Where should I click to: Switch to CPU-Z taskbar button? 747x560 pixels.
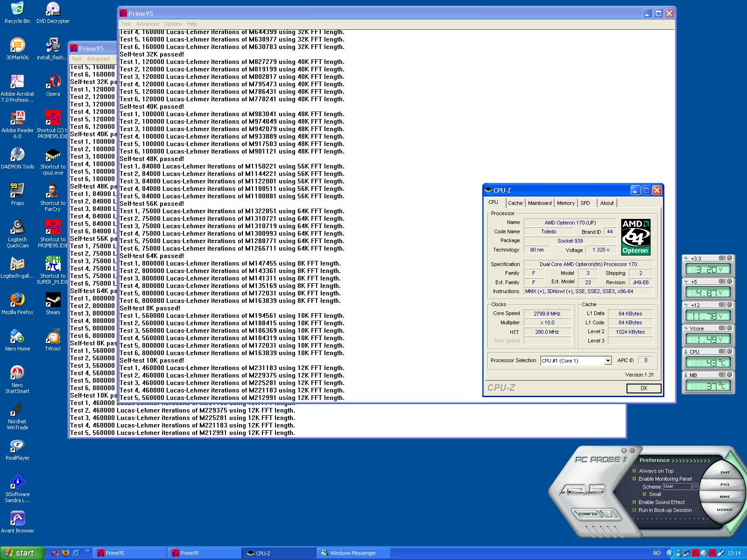coord(279,553)
